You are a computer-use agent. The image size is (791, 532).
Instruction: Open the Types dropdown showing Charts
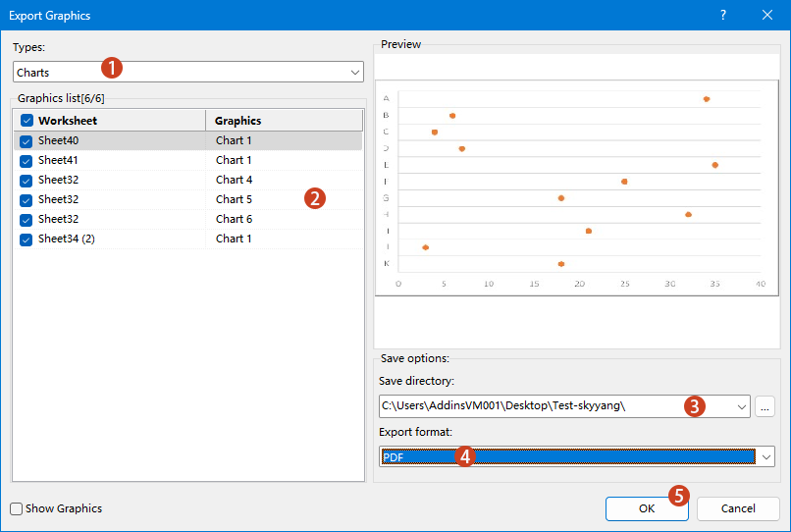(188, 72)
